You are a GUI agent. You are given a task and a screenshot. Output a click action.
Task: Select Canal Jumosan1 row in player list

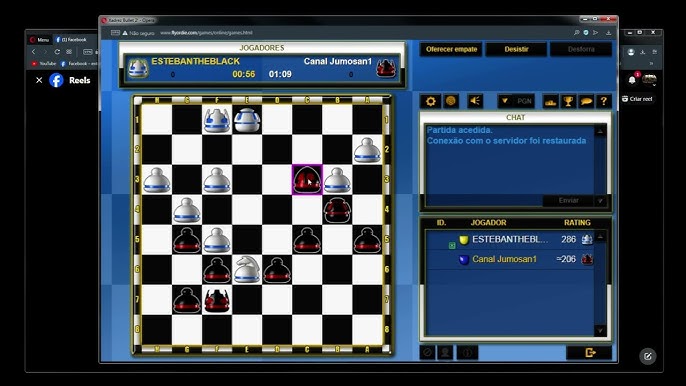tap(510, 259)
